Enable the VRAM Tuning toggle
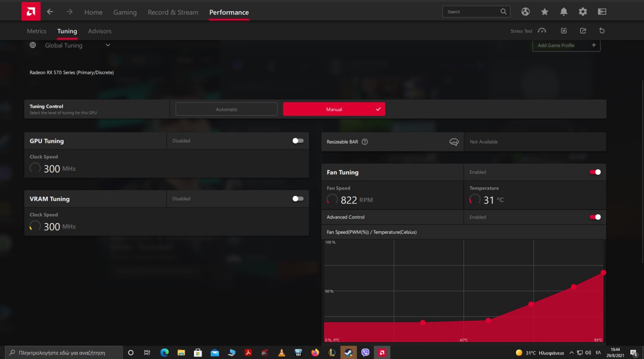The height and width of the screenshot is (359, 644). pos(298,199)
